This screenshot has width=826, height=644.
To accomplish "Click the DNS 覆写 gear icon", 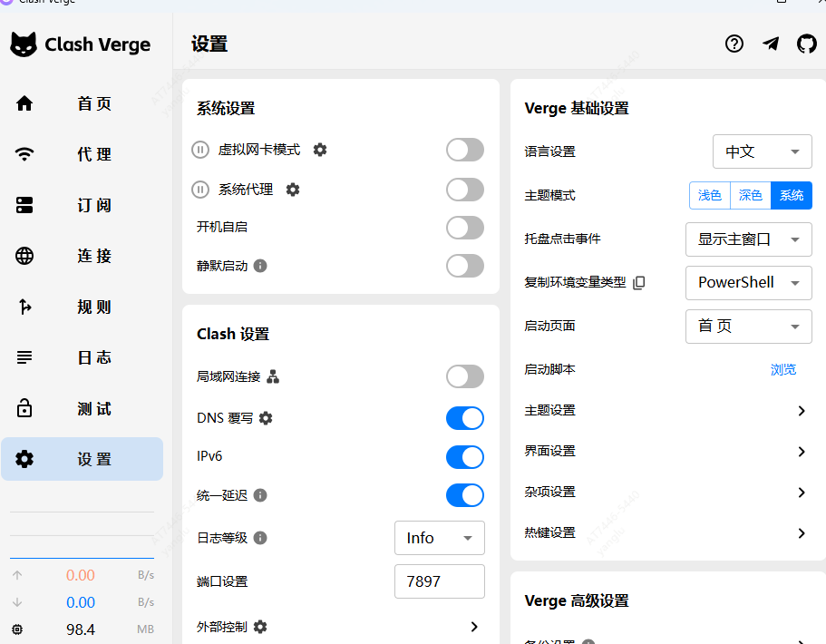I will (266, 418).
